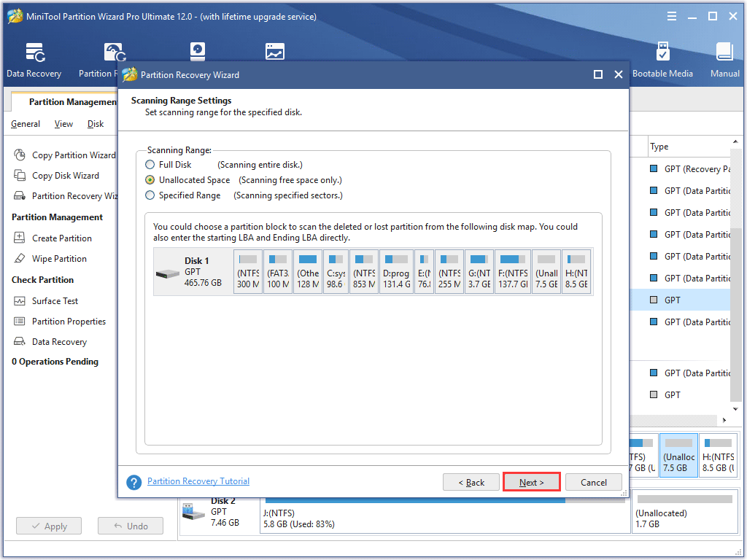Screen dimensions: 747x560
Task: Select the G: 3.7 GB partition block
Action: click(x=479, y=272)
